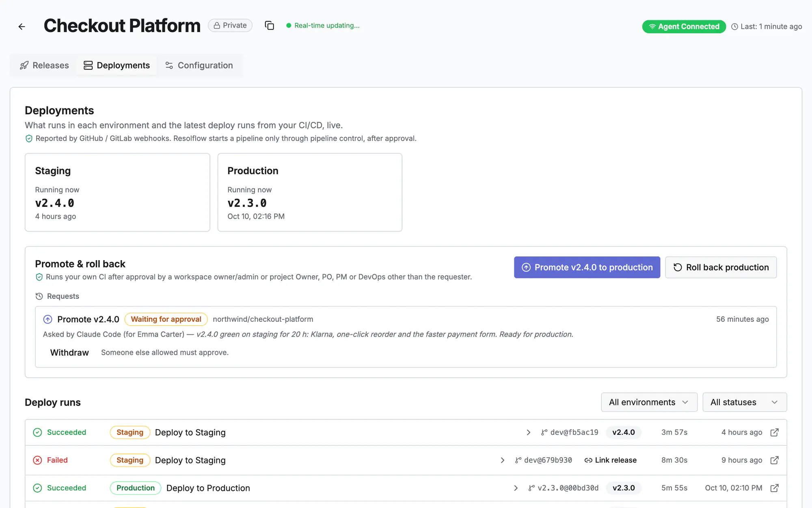The image size is (812, 508).
Task: Click red failed status icon on dev@679b930 row
Action: coord(37,460)
